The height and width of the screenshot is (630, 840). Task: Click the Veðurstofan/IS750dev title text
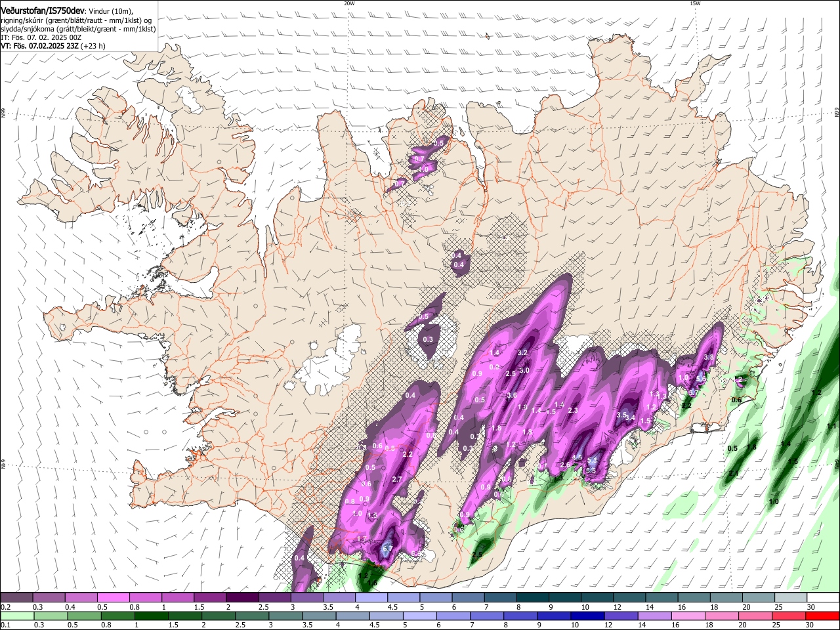(42, 10)
